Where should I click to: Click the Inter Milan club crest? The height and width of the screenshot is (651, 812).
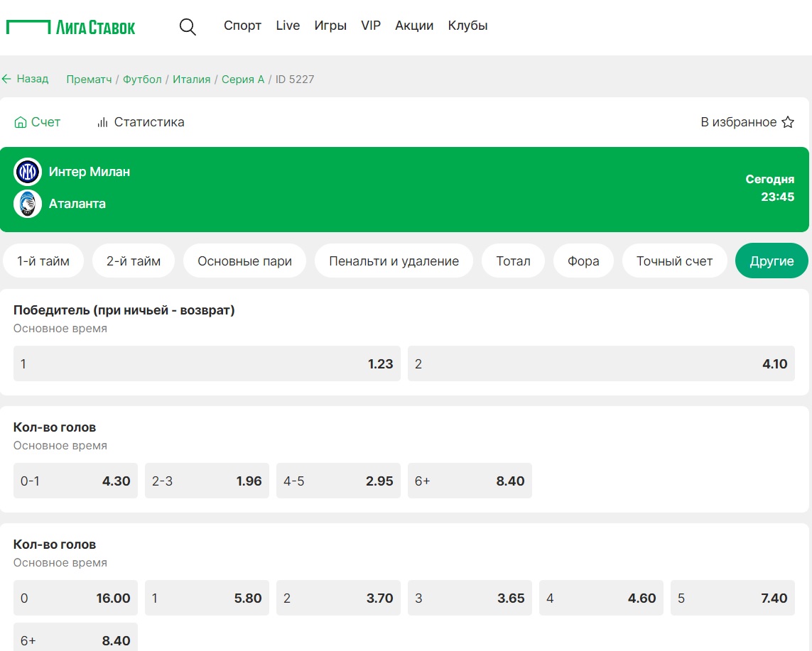point(28,172)
